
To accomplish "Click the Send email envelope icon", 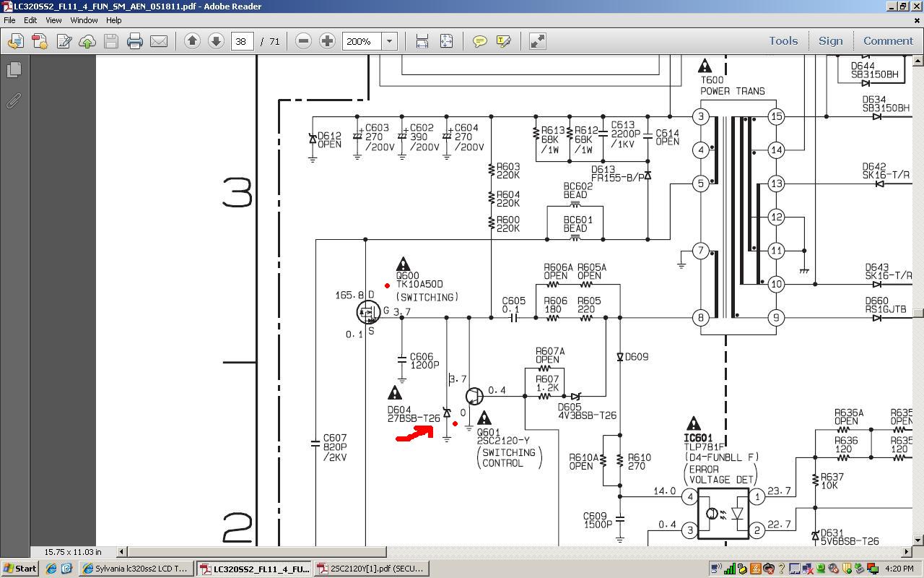I will click(159, 41).
